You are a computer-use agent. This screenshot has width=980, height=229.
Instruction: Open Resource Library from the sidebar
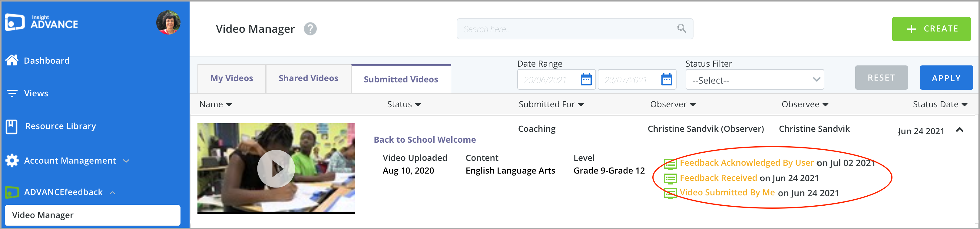[61, 126]
